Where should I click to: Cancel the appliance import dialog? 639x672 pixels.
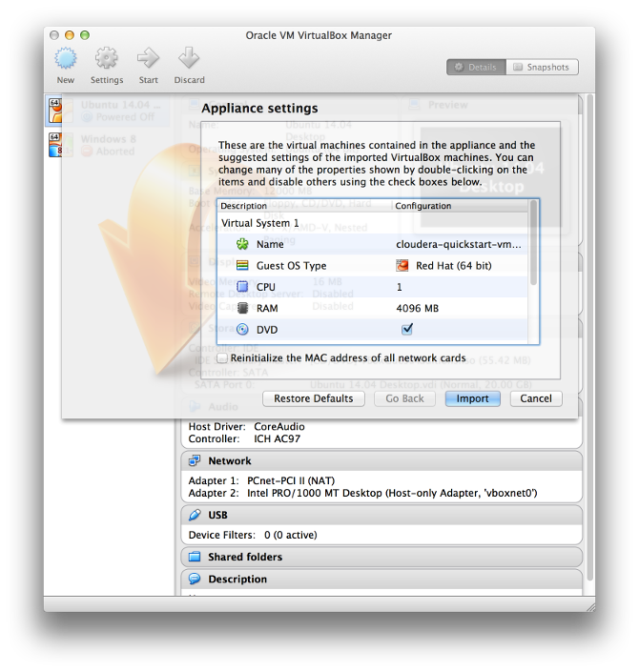536,398
